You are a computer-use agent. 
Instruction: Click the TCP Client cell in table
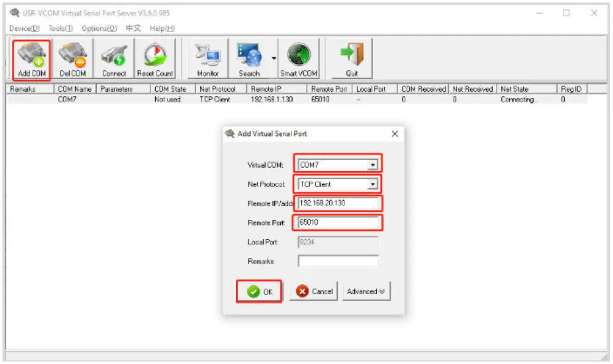pos(214,100)
